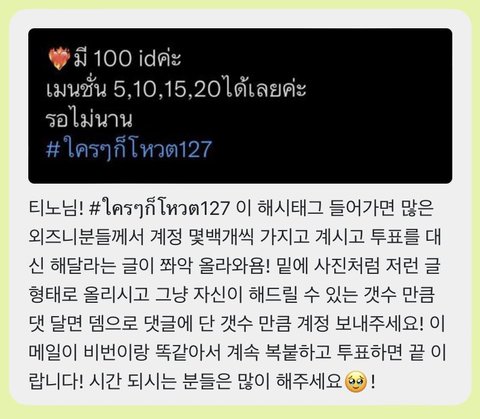The width and height of the screenshot is (480, 419).
Task: Open the black embedded tweet screenshot
Action: pos(240,106)
